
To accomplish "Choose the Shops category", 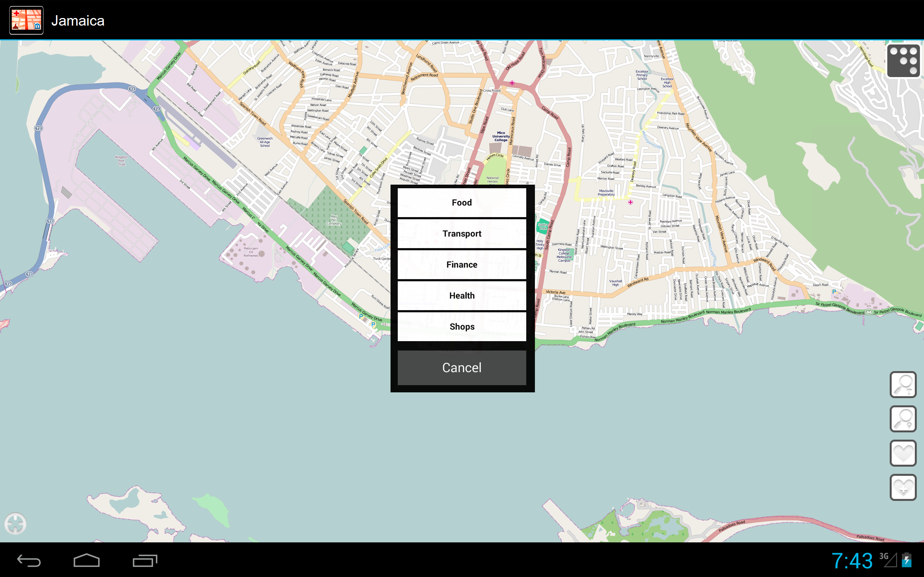I will click(462, 327).
